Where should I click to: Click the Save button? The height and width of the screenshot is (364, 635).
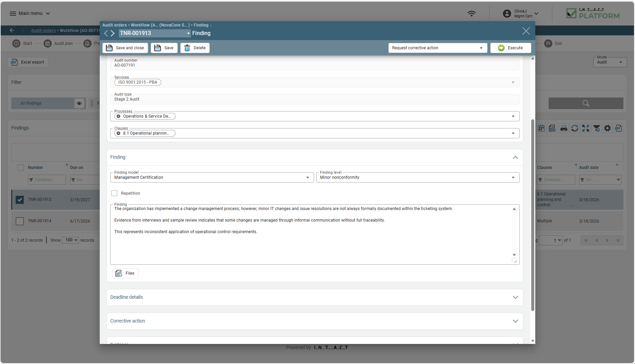coord(164,48)
